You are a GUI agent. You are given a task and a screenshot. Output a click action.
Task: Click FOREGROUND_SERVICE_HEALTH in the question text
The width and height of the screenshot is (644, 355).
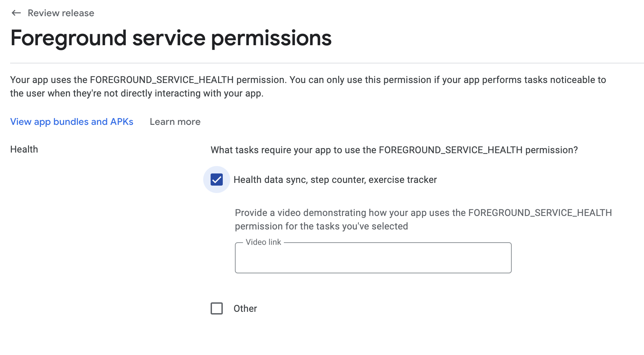pyautogui.click(x=451, y=150)
